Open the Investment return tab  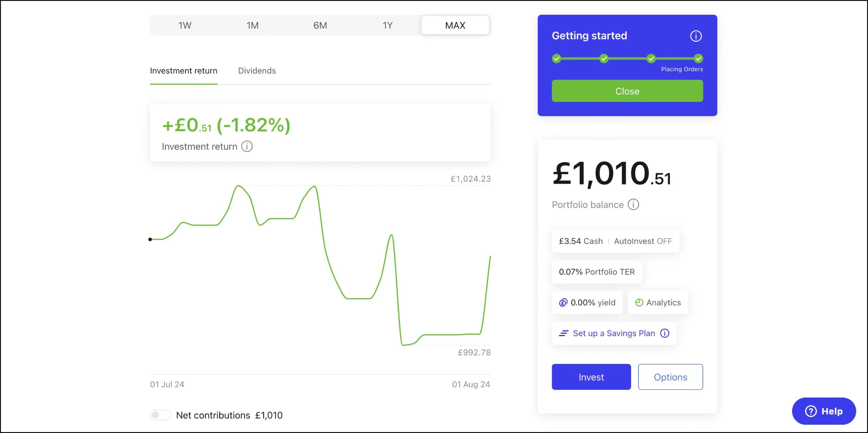(x=184, y=71)
